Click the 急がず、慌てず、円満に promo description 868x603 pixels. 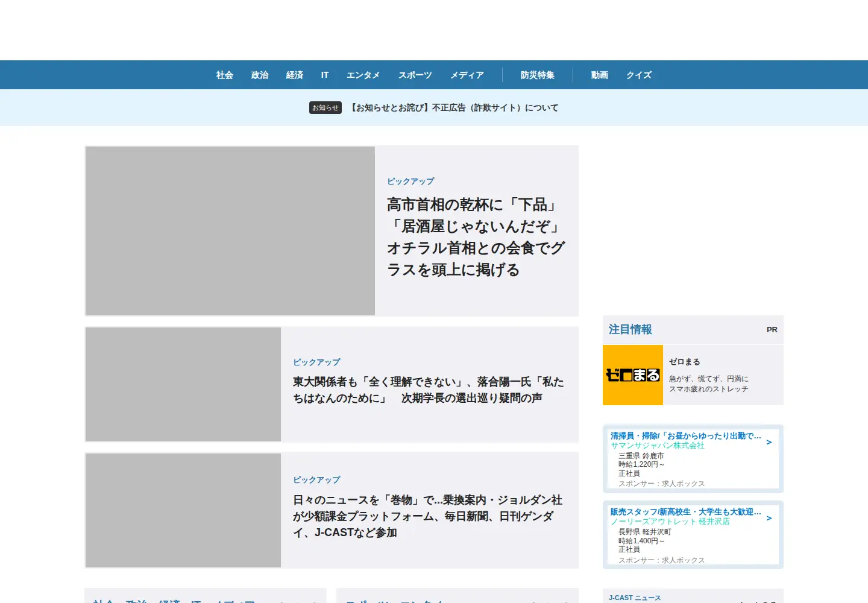709,384
